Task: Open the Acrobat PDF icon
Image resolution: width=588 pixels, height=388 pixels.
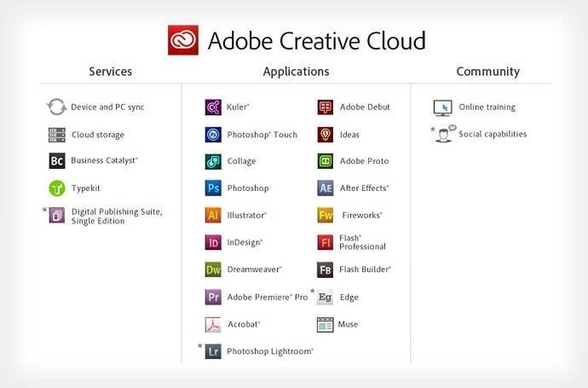Action: click(213, 324)
